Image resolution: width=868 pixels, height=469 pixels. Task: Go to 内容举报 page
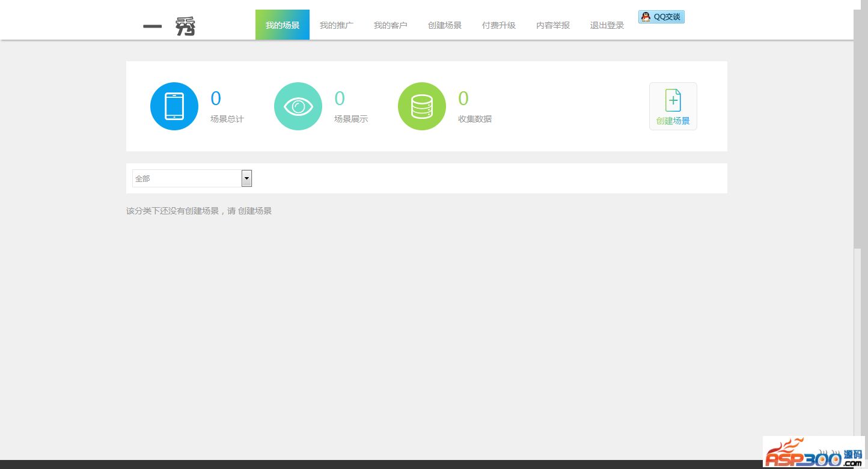pos(553,25)
